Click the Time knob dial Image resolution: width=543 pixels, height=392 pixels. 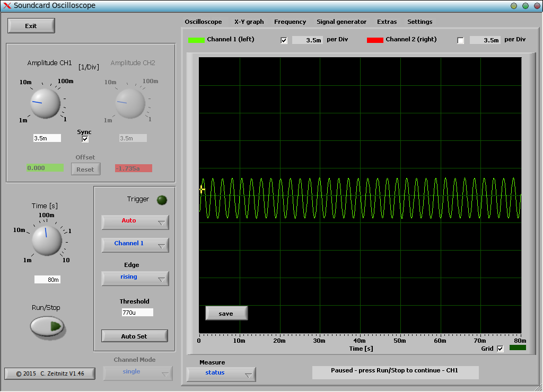[x=47, y=239]
